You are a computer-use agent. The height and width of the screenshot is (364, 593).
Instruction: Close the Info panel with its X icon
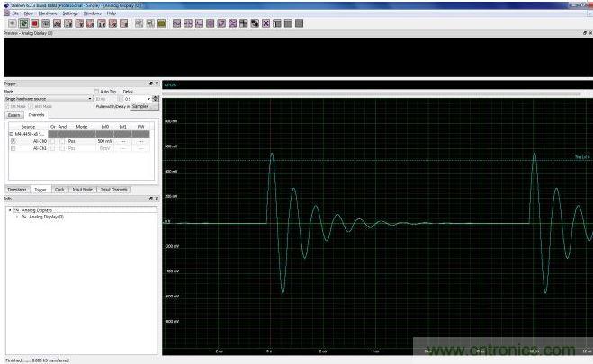[x=157, y=198]
